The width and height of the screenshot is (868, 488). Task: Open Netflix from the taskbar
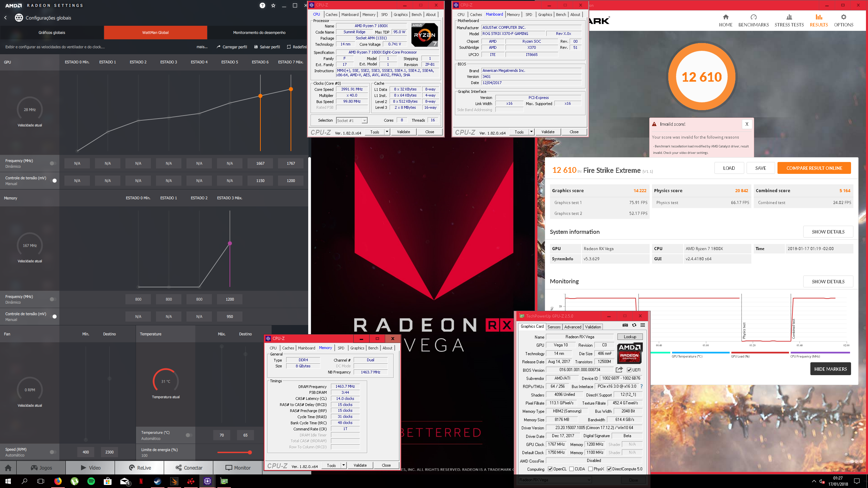pos(141,481)
